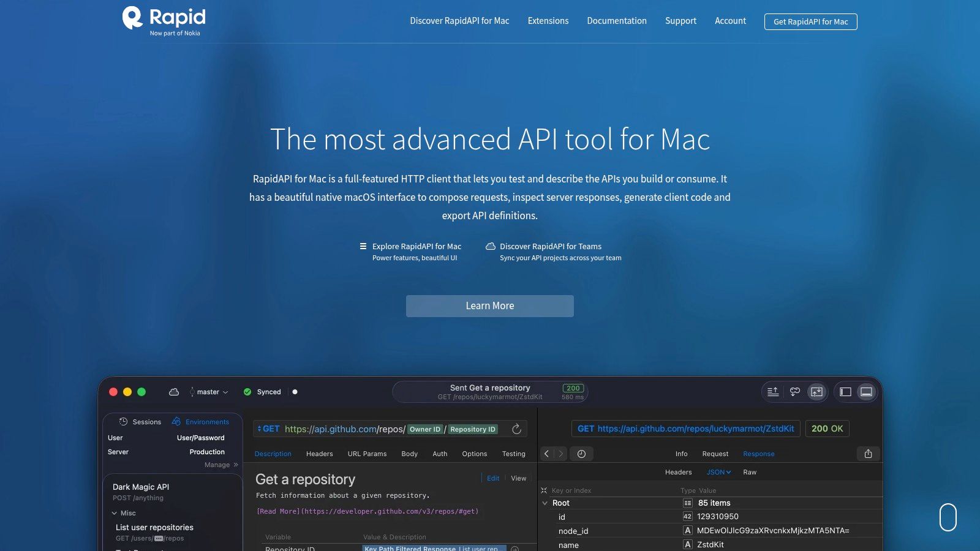Click the cloud sync icon beside traffic lights

tap(175, 391)
